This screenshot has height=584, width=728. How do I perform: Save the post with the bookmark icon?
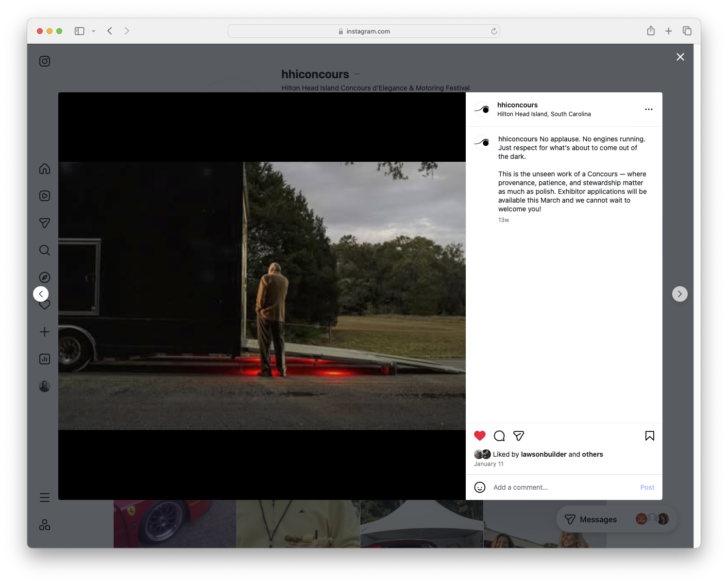[x=649, y=436]
